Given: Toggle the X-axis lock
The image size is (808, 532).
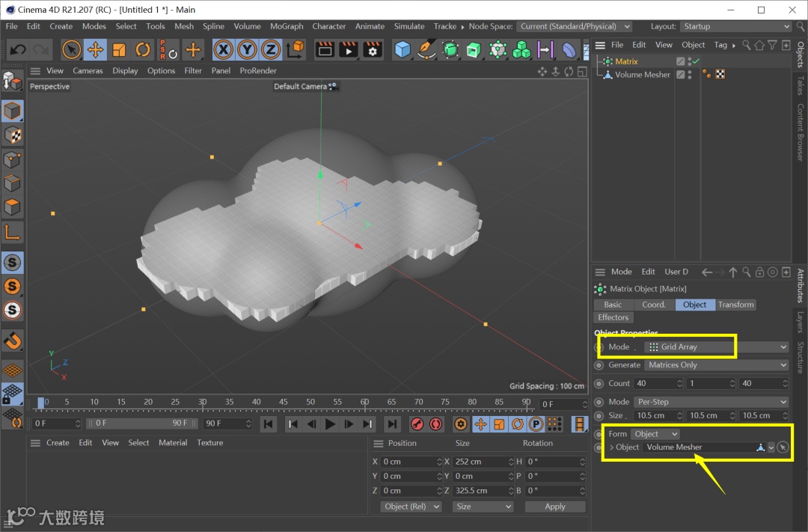Looking at the screenshot, I should (x=223, y=50).
